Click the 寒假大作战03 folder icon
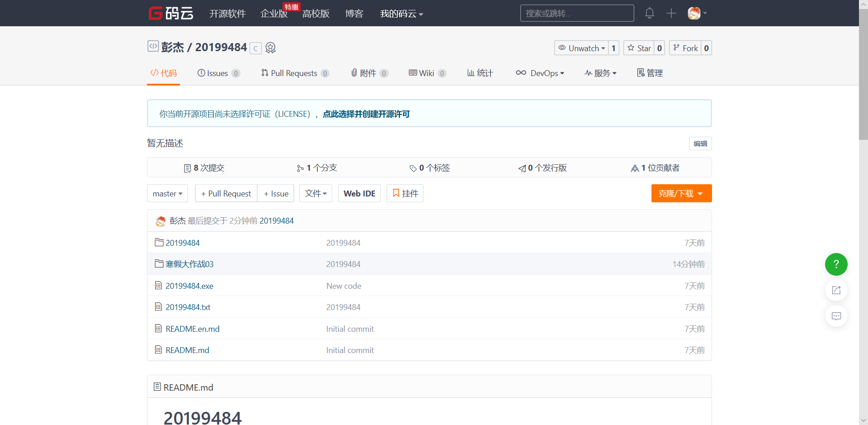This screenshot has width=868, height=425. [x=159, y=264]
